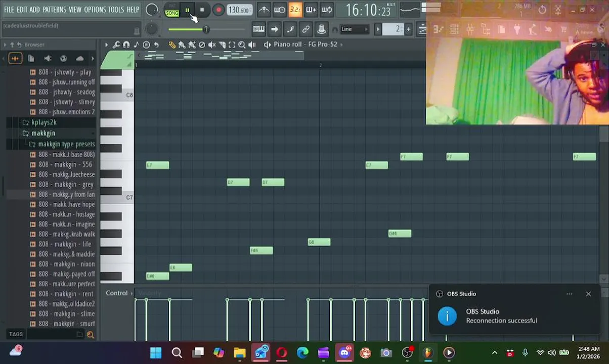
Task: Toggle the loop recording icon
Action: 327,10
